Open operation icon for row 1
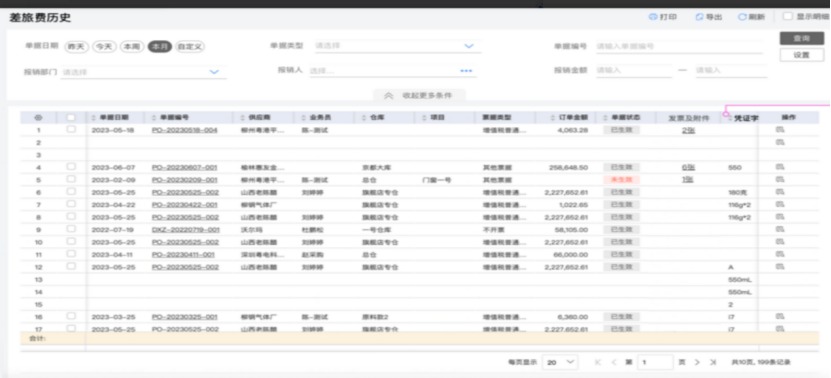 780,129
